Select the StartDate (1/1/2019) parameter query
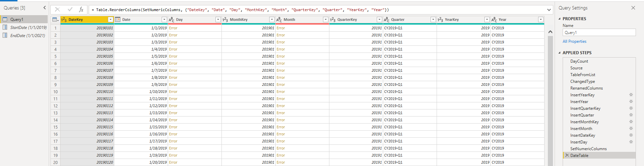The image size is (644, 166). (24, 27)
